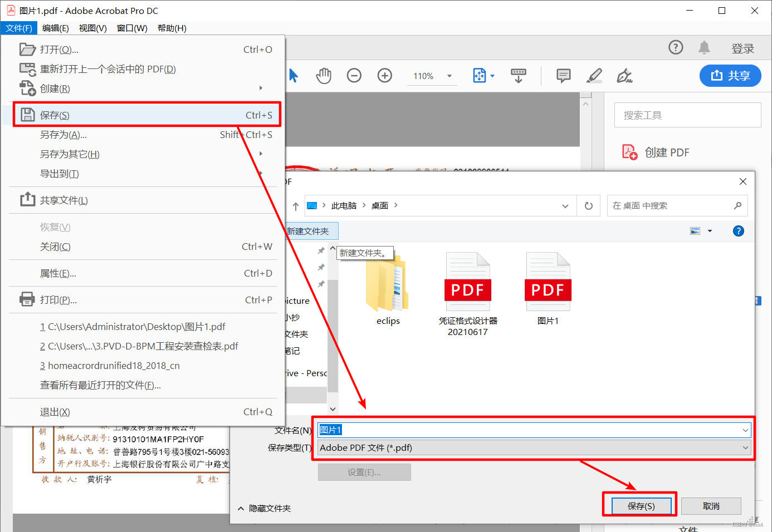Click the zoom in plus icon
The height and width of the screenshot is (532, 772).
tap(385, 76)
